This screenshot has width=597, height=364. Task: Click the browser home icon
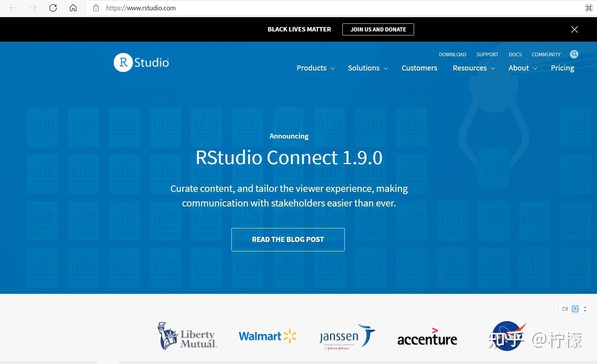coord(73,8)
